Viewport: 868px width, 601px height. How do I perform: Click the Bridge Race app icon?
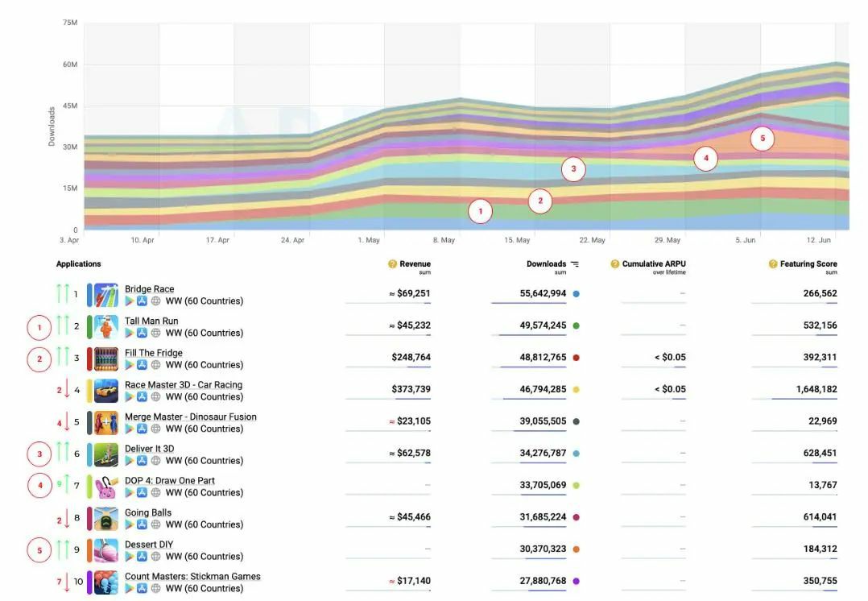pyautogui.click(x=105, y=295)
